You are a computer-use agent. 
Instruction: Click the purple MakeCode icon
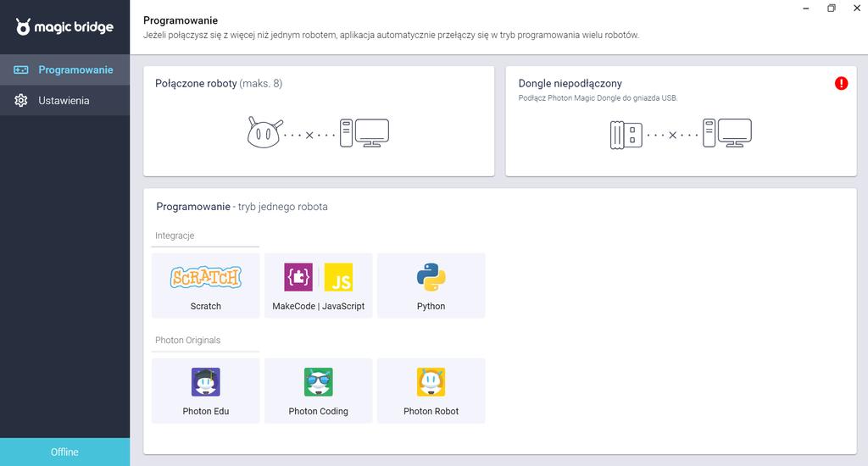click(298, 277)
